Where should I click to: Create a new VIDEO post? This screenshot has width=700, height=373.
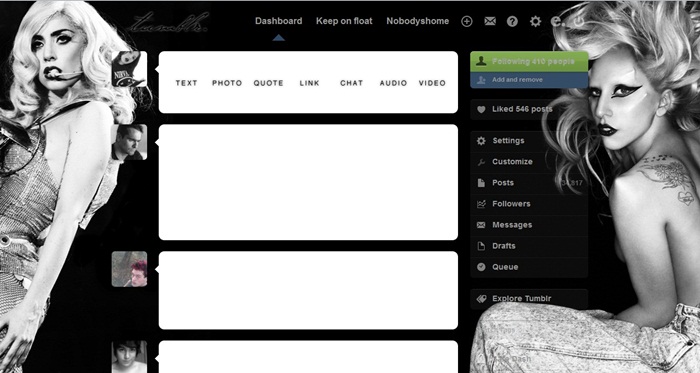coord(432,83)
